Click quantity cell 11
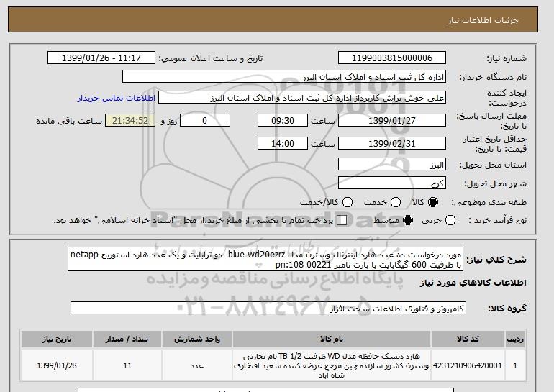The height and width of the screenshot is (392, 554). point(127,365)
